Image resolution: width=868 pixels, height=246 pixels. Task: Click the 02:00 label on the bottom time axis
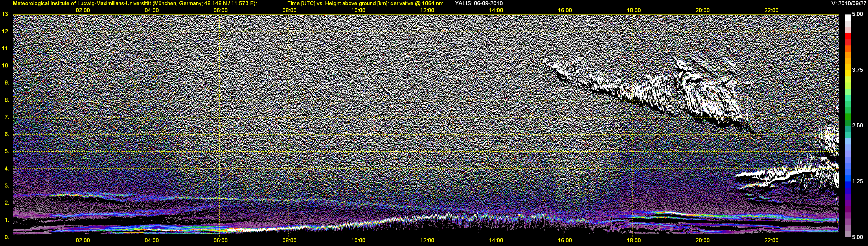click(83, 241)
